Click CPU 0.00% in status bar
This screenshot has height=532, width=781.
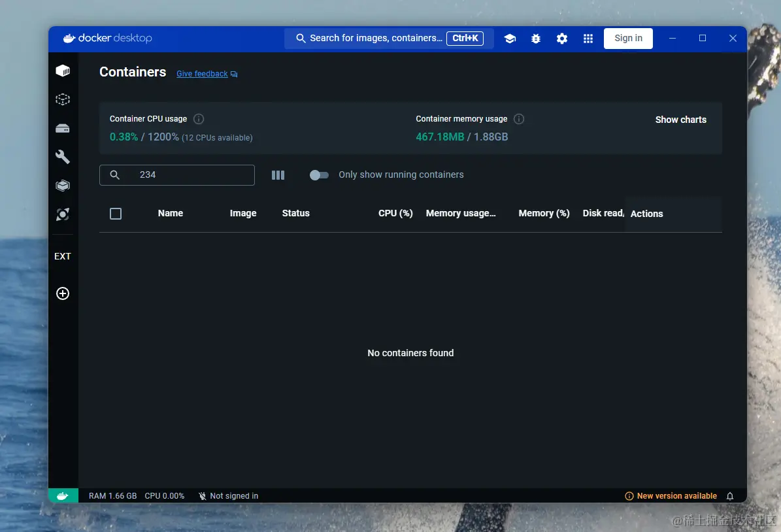(x=164, y=496)
